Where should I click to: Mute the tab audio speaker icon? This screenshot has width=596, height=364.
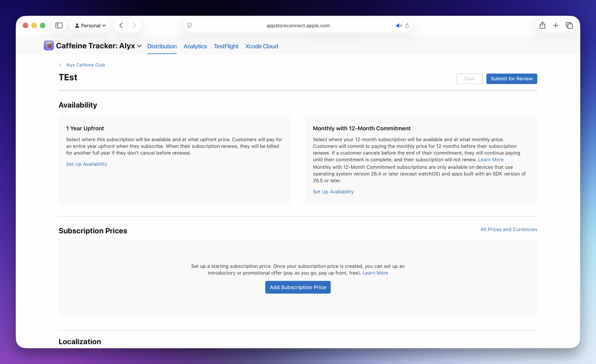399,26
